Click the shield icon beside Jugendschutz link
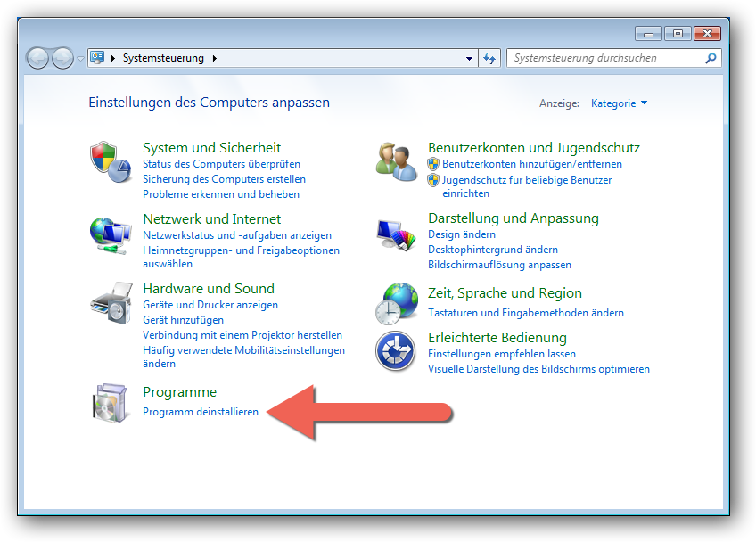756x542 pixels. pos(433,180)
